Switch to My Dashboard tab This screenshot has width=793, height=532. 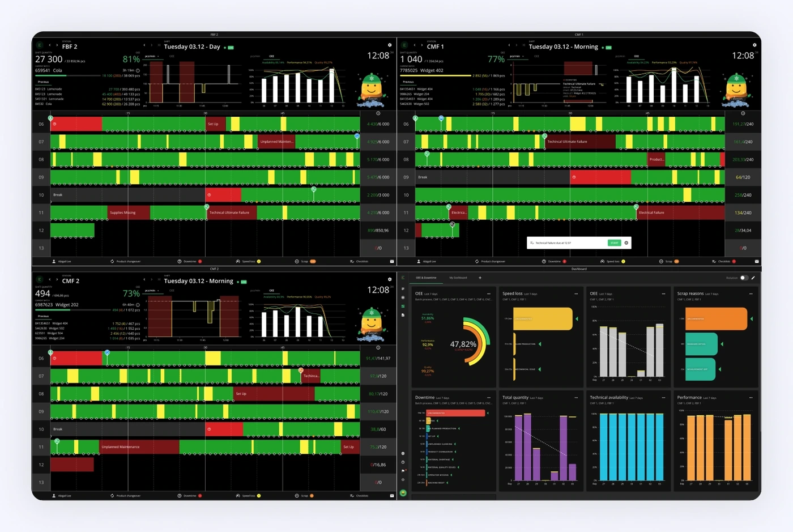coord(458,278)
